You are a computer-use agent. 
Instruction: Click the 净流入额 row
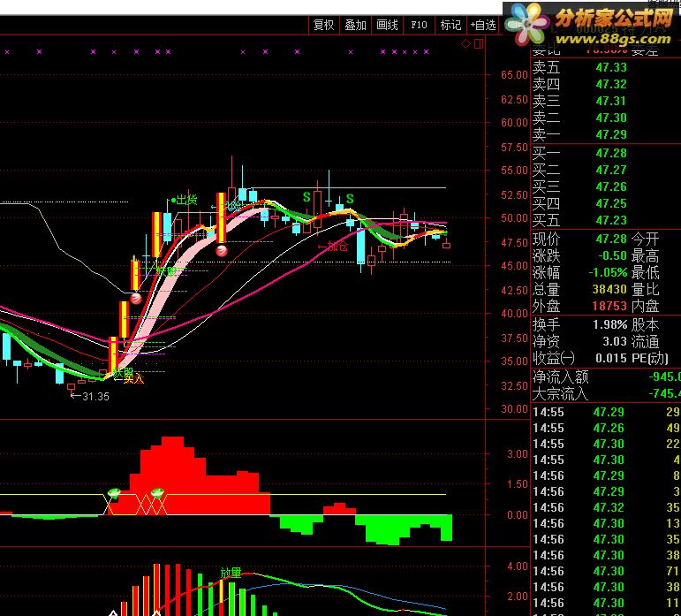[606, 376]
